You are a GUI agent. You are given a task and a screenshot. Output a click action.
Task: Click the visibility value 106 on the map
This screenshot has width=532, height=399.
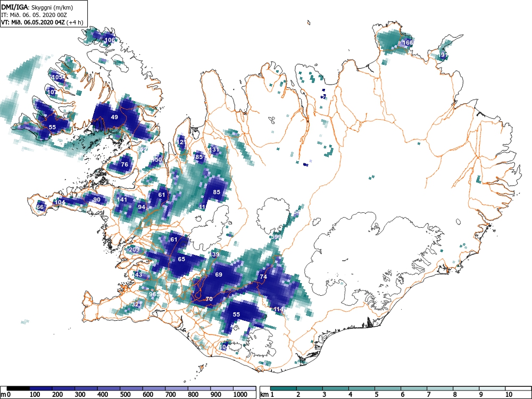coord(110,40)
